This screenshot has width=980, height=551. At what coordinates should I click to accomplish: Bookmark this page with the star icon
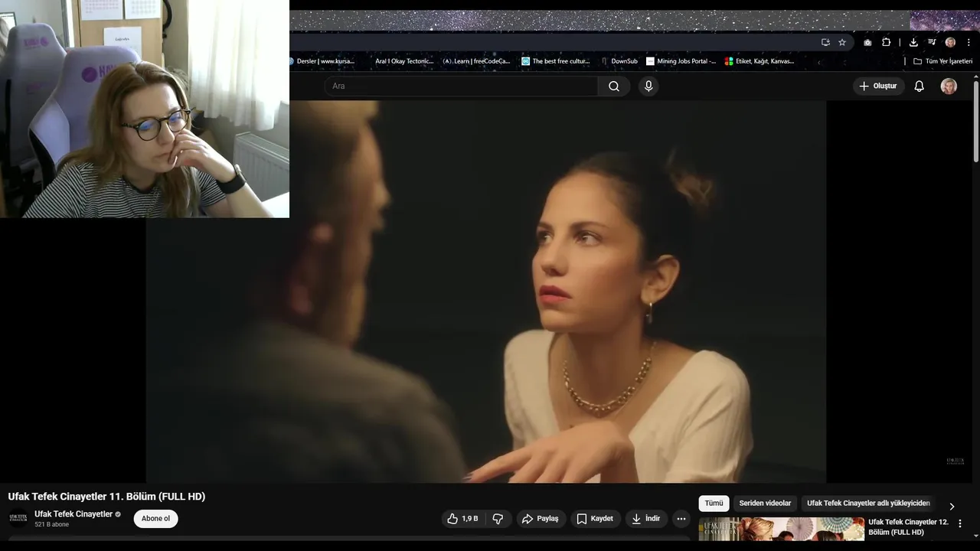click(842, 42)
